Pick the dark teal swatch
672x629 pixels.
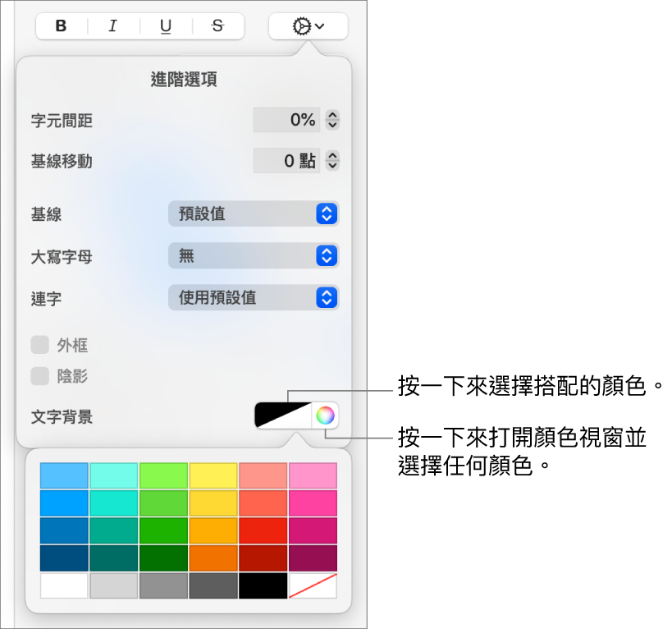[114, 558]
